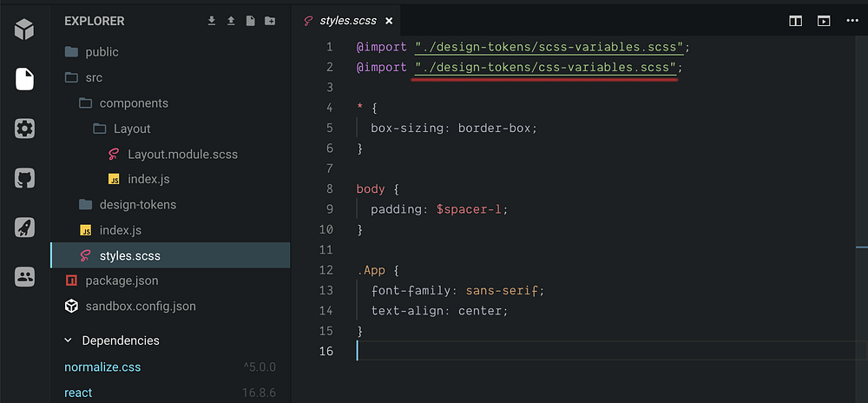
Task: Select the file explorer sidebar icon
Action: [24, 79]
